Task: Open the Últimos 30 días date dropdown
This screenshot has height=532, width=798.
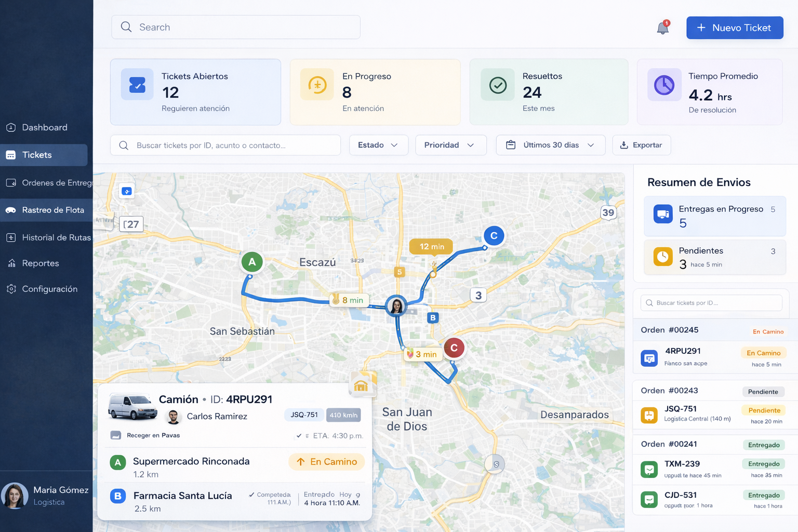Action: click(550, 145)
